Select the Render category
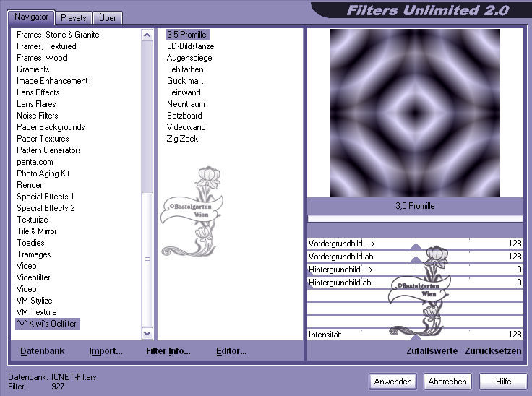The image size is (532, 396). tap(30, 185)
